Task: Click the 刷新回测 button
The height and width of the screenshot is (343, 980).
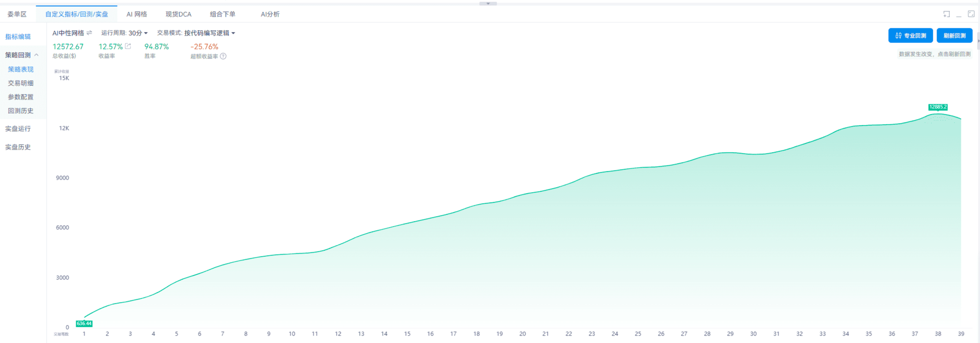Action: [x=954, y=35]
